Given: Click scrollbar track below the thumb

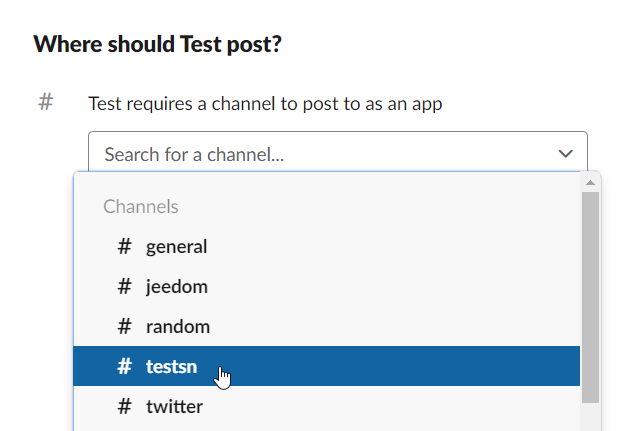Looking at the screenshot, I should (x=590, y=417).
